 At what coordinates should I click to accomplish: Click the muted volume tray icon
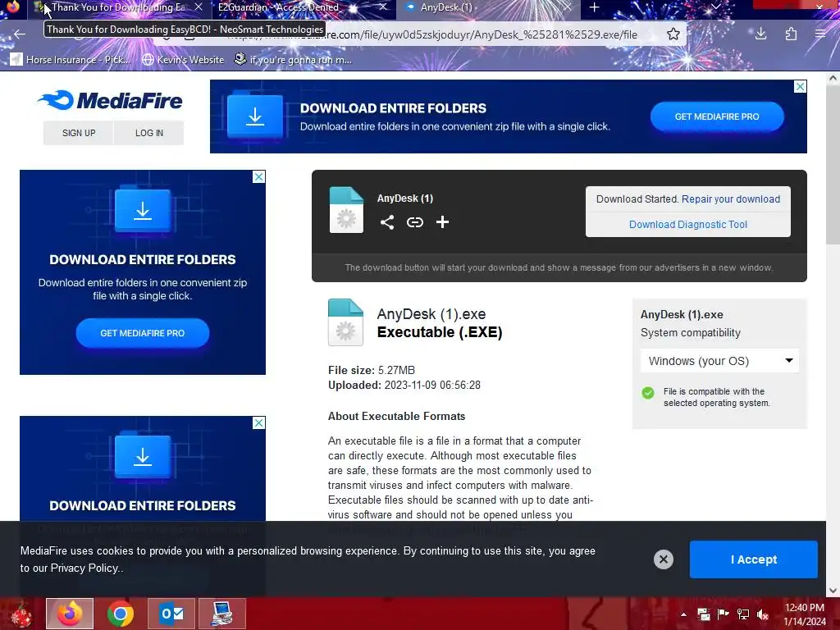[x=763, y=614]
